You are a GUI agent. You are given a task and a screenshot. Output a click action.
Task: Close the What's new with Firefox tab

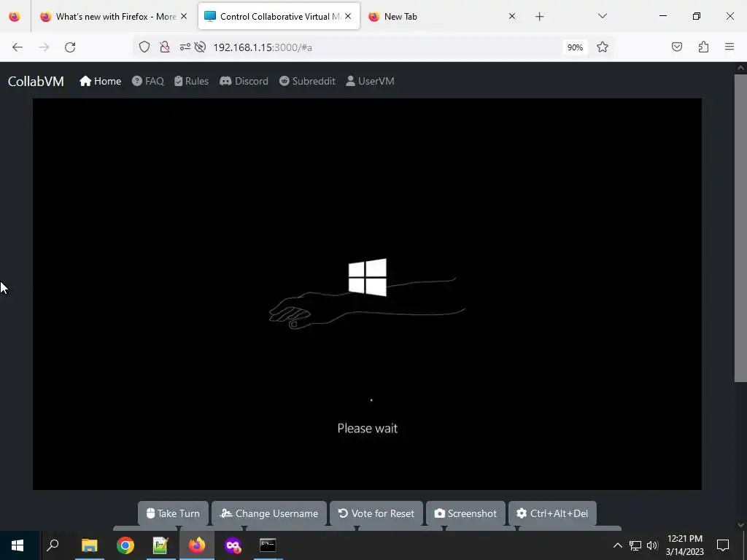click(x=184, y=16)
